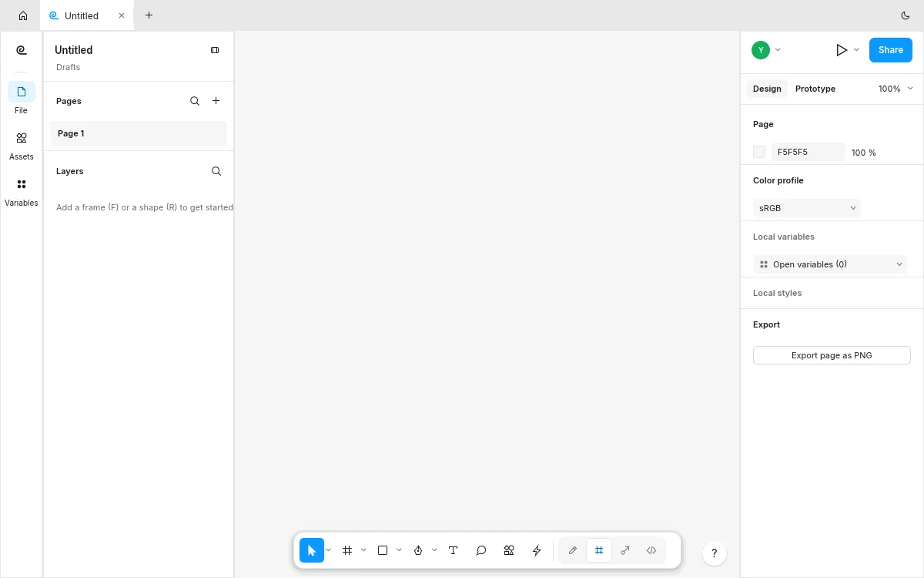924x578 pixels.
Task: Edit the page opacity 100 % value
Action: pos(864,153)
